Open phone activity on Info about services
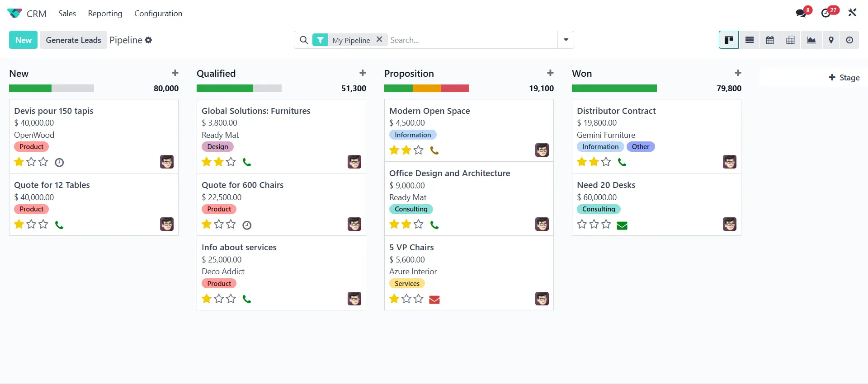 pos(247,299)
